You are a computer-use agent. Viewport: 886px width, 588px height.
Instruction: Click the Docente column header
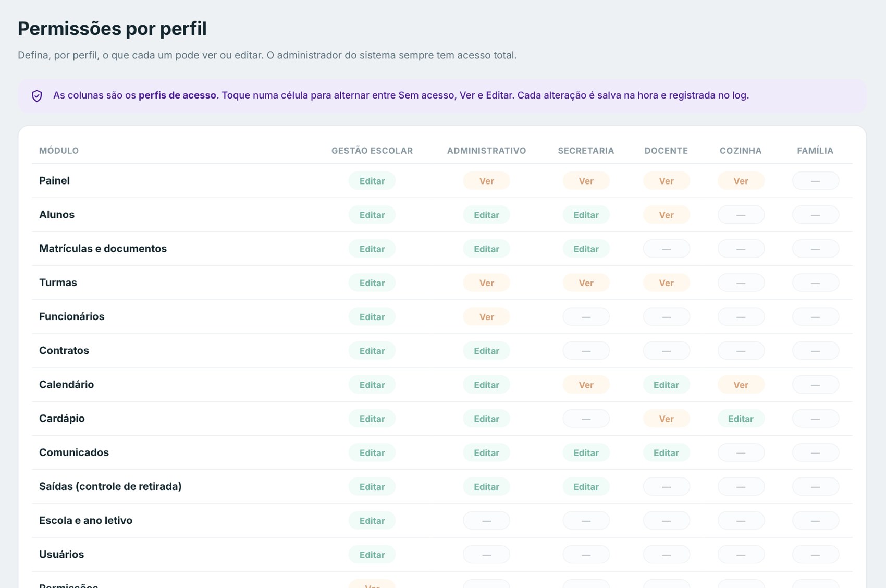coord(667,151)
